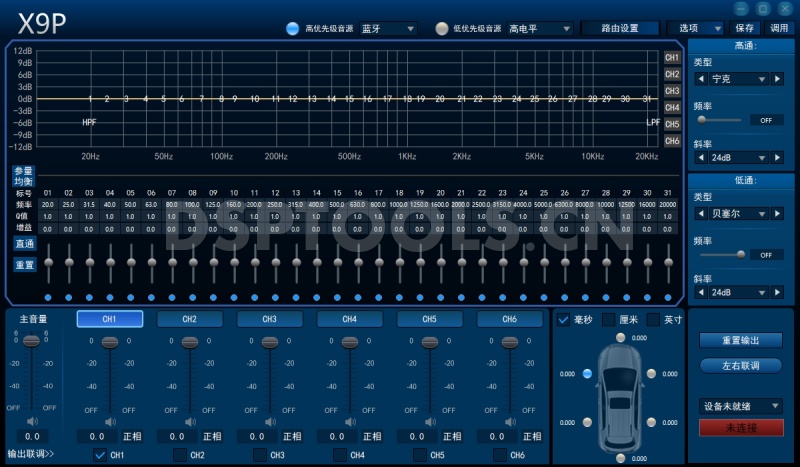Open the 选项 options menu
This screenshot has height=467, width=800.
[x=696, y=29]
